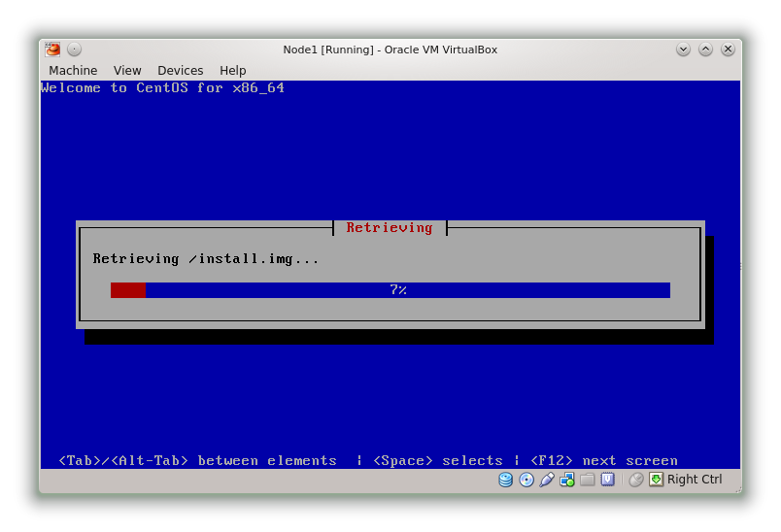Image resolution: width=781 pixels, height=532 pixels.
Task: Click the VirtualBox window icon in title bar
Action: coord(52,50)
